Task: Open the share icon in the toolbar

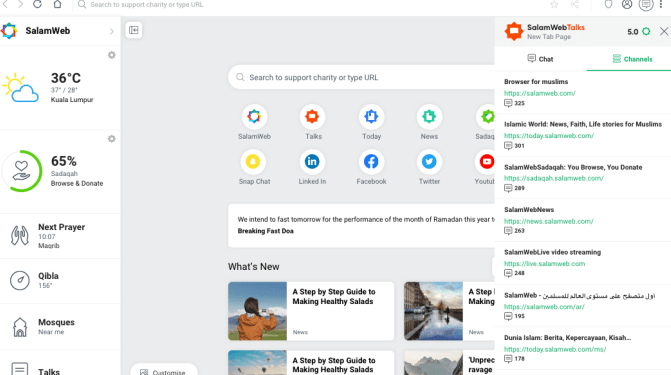Action: coord(575,4)
